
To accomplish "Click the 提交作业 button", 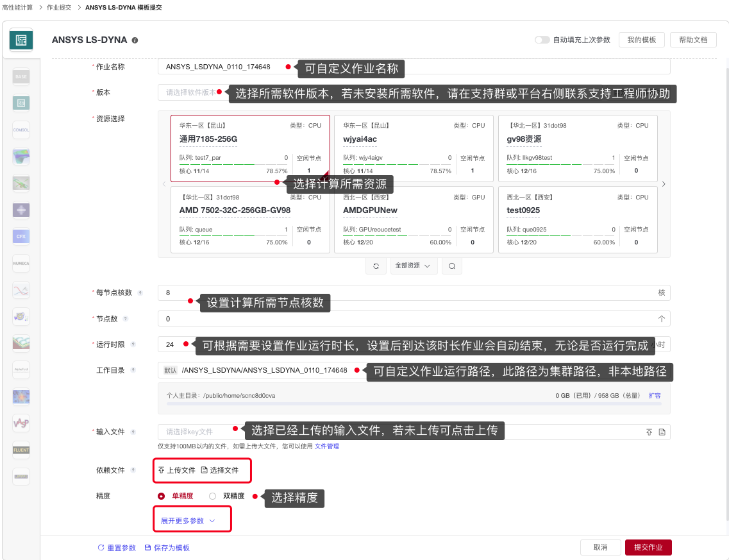I will click(648, 547).
